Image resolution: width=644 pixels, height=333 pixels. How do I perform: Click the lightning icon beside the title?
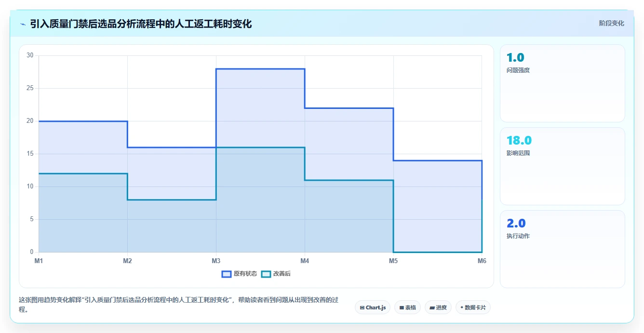pos(23,24)
